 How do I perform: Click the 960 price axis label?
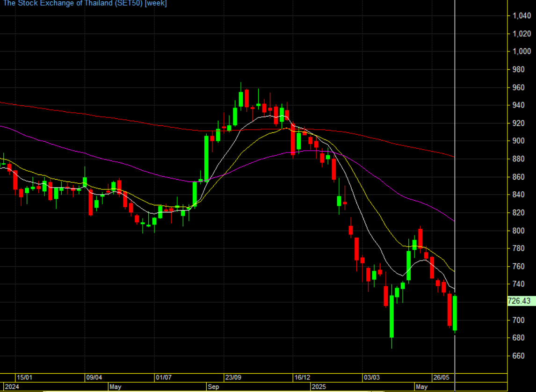click(x=518, y=88)
